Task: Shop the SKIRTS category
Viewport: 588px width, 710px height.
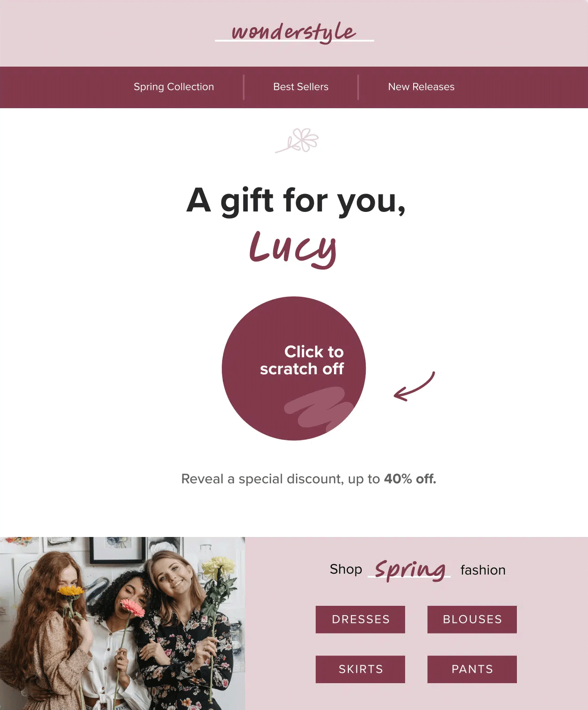Action: pos(360,669)
